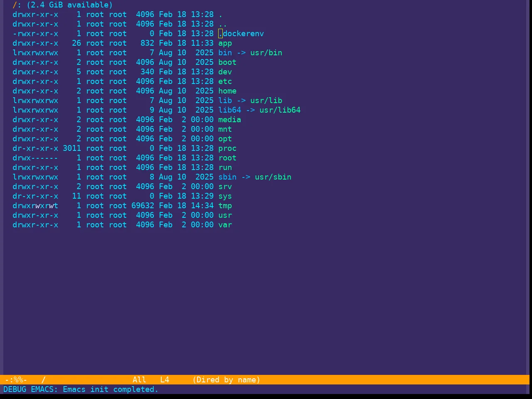Click the dr-xr-xr-x permissions of sys
The height and width of the screenshot is (399, 532).
(x=35, y=196)
